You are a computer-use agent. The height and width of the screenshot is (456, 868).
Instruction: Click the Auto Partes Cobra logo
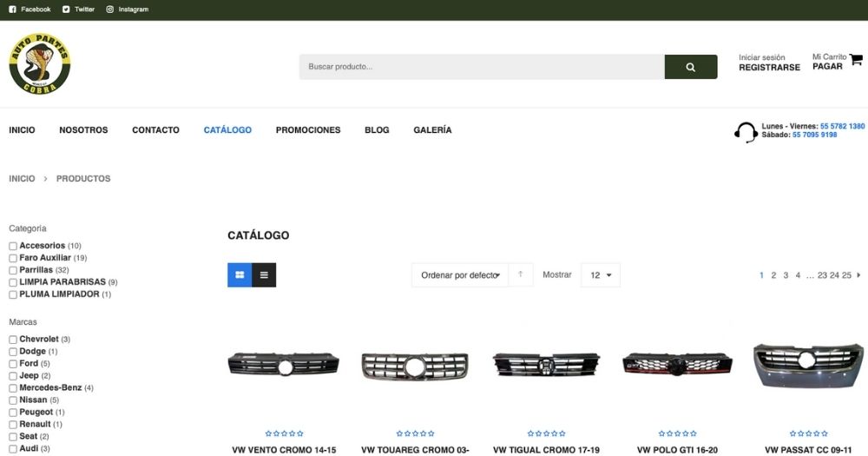tap(40, 63)
